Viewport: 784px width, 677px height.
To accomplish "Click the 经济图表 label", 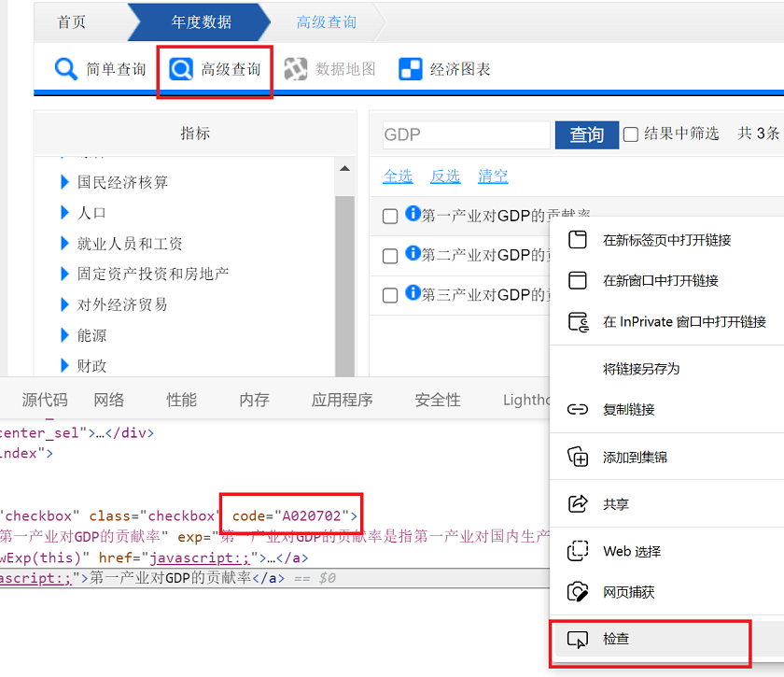I will tap(460, 69).
